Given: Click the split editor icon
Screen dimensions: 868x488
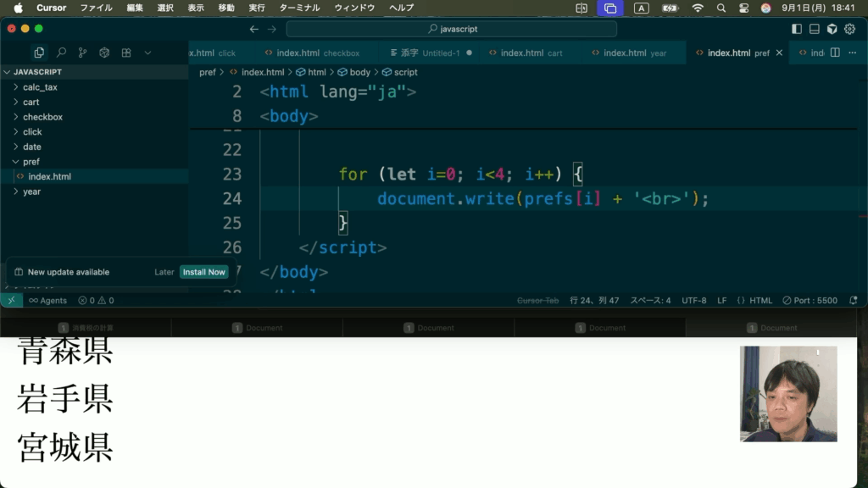Looking at the screenshot, I should click(835, 53).
